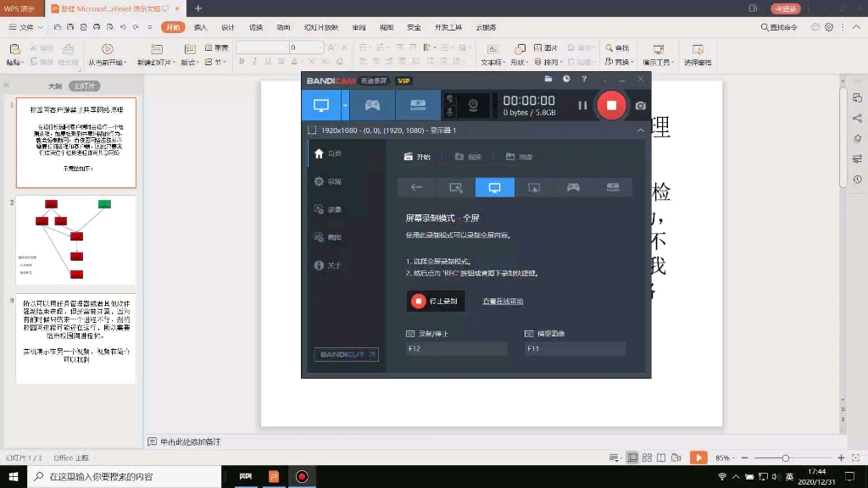Select the game recording mode in Bandicam
Image resolution: width=868 pixels, height=488 pixels.
pyautogui.click(x=372, y=104)
